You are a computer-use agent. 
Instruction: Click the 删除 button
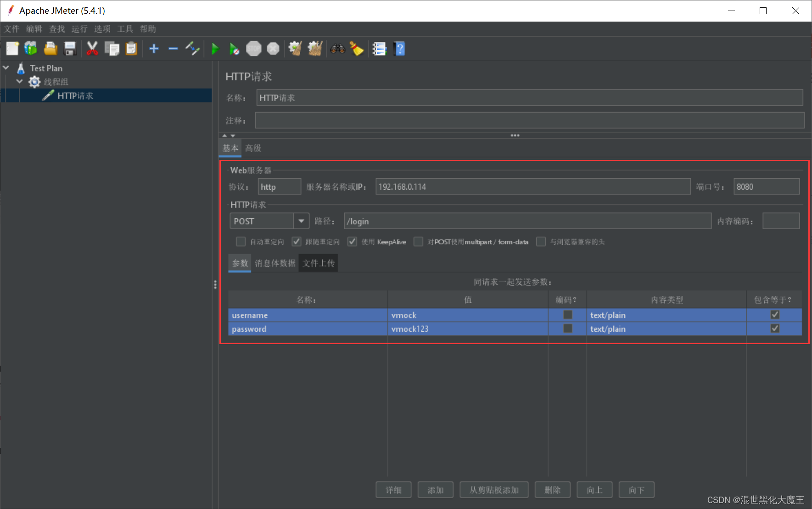click(x=553, y=490)
